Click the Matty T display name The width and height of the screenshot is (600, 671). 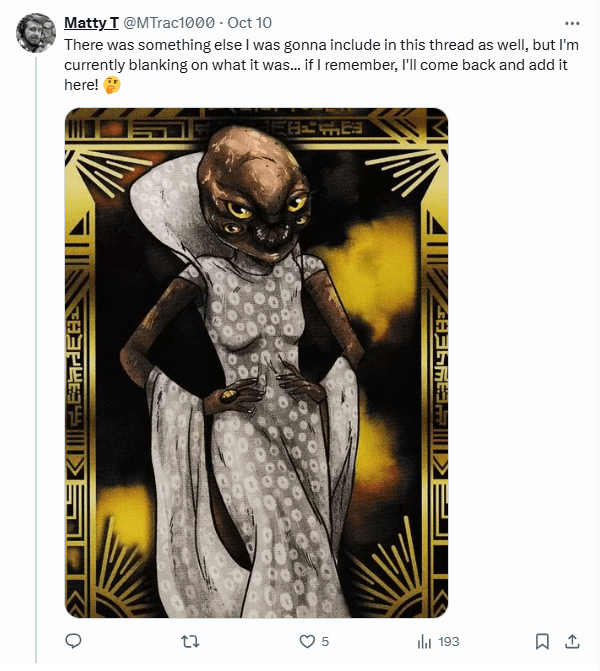pos(91,23)
